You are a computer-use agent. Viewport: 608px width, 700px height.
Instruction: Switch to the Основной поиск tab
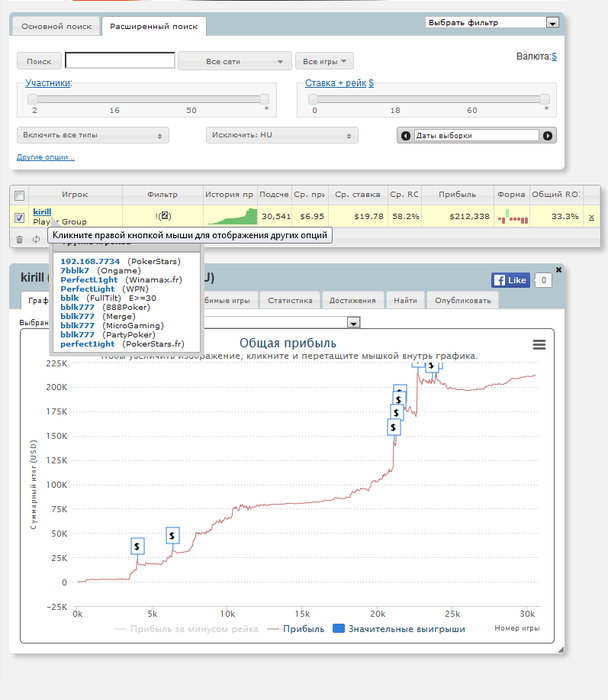pos(57,27)
